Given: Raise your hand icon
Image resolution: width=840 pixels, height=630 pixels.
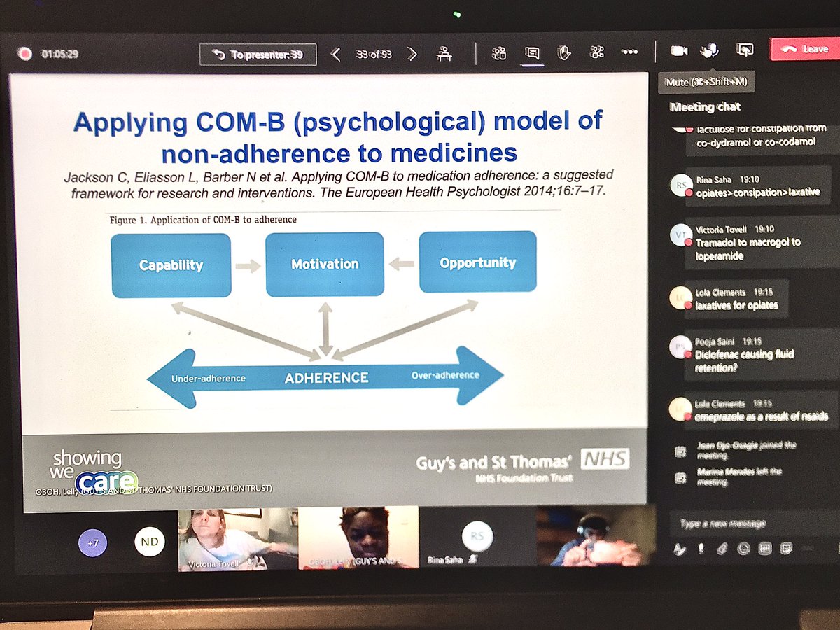Looking at the screenshot, I should pos(564,52).
